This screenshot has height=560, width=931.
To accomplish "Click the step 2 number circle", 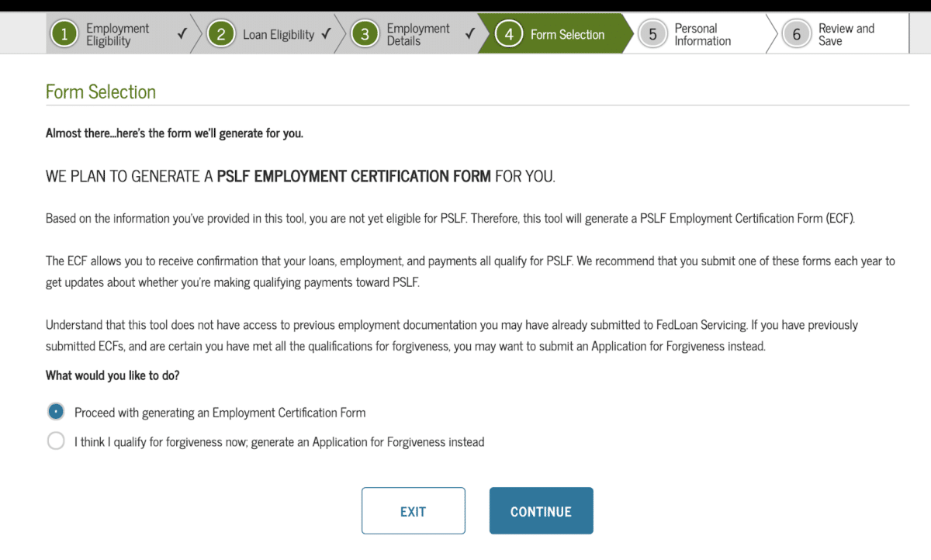I will (221, 34).
